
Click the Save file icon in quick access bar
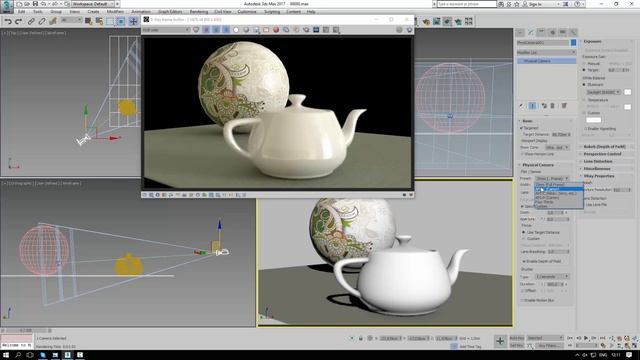click(x=35, y=4)
